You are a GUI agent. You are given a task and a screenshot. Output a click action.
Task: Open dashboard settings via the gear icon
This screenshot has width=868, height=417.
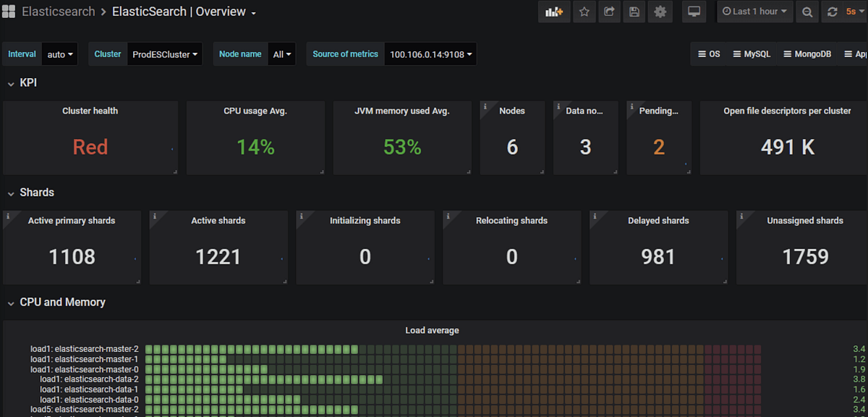tap(660, 12)
